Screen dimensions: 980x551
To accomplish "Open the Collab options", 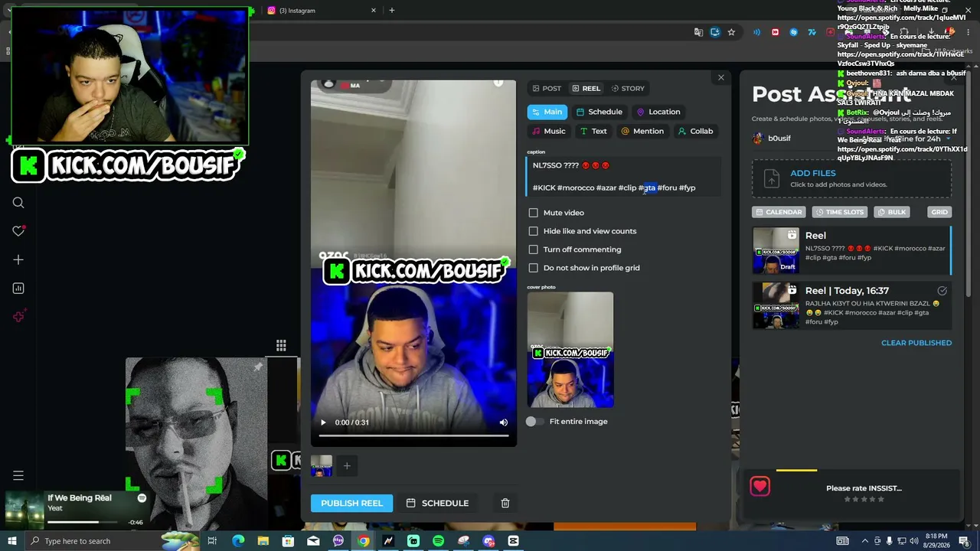I will click(x=695, y=131).
